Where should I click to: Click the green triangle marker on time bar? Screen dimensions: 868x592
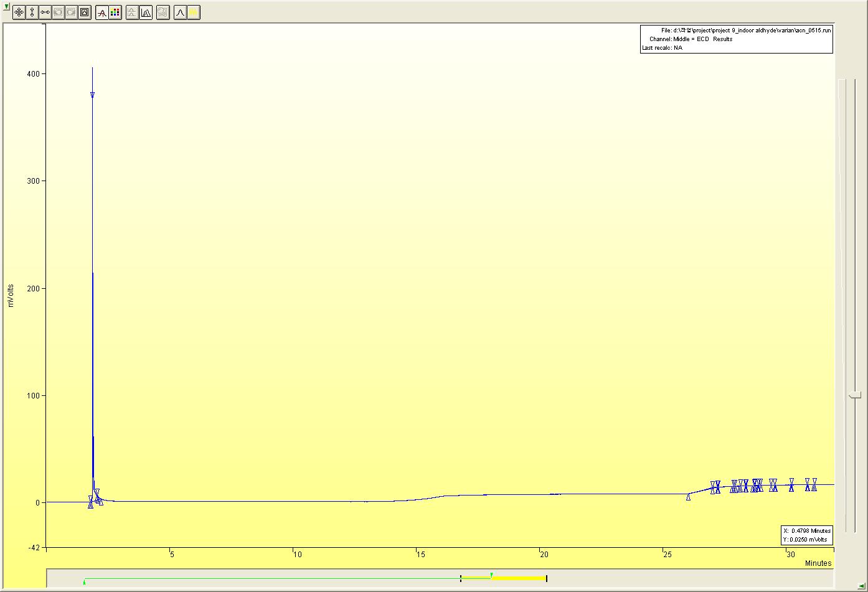(x=492, y=575)
